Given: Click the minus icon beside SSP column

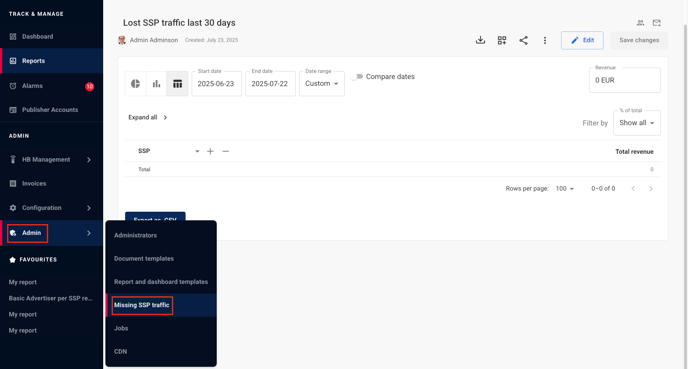Looking at the screenshot, I should click(x=226, y=151).
